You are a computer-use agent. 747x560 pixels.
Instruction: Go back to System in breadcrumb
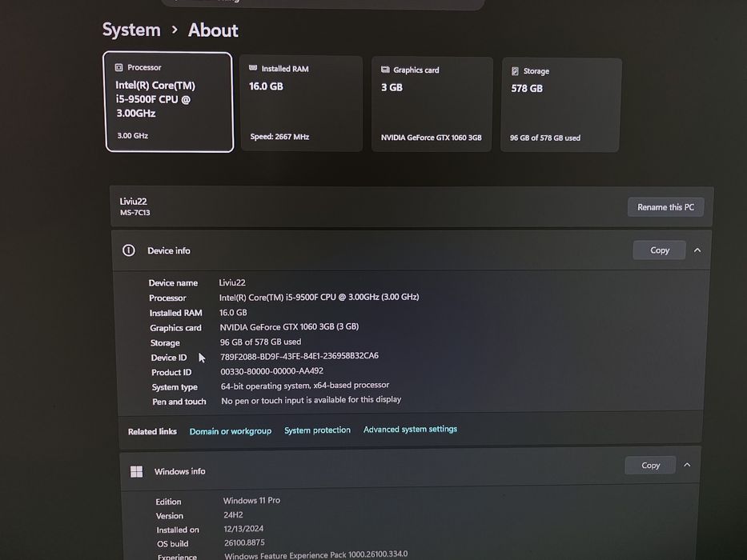tap(131, 30)
